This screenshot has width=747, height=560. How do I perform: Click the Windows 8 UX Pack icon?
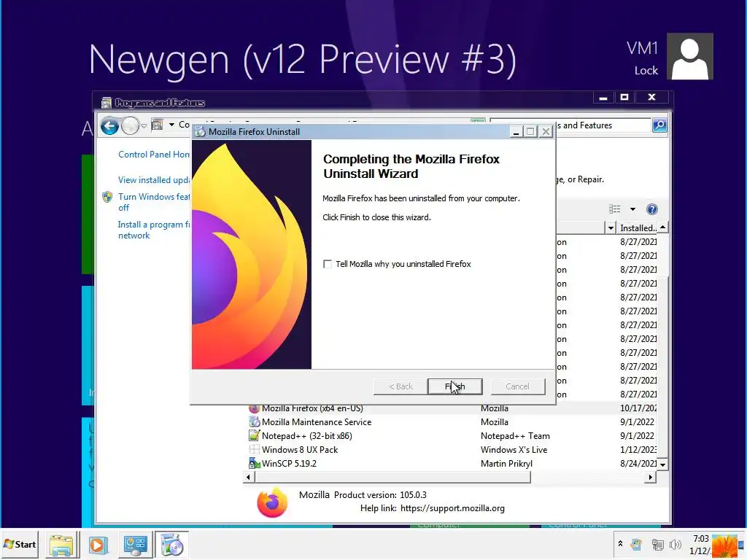pyautogui.click(x=255, y=449)
